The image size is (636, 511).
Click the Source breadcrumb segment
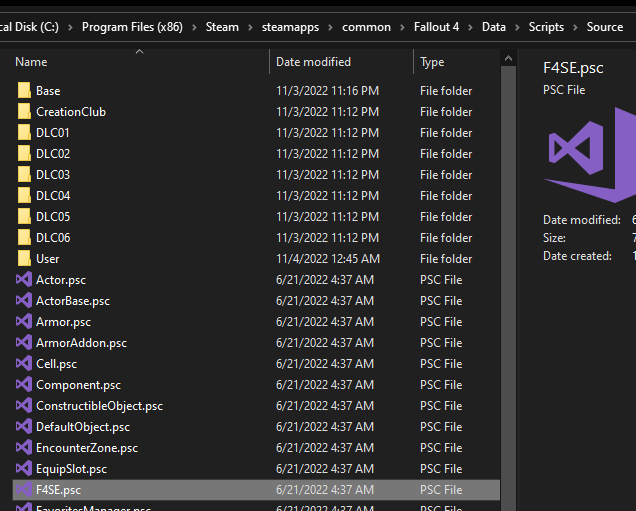click(605, 27)
